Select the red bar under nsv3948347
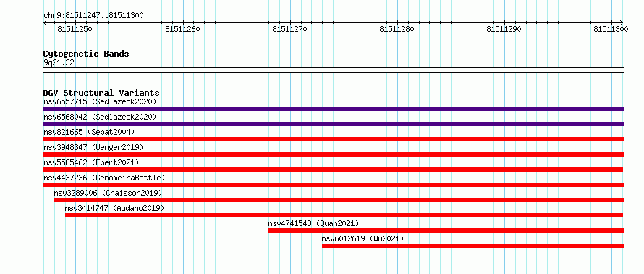 click(333, 154)
